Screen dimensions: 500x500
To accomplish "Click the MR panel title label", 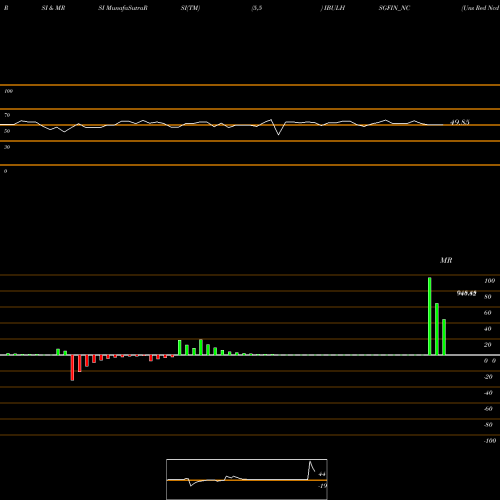I will point(446,260).
